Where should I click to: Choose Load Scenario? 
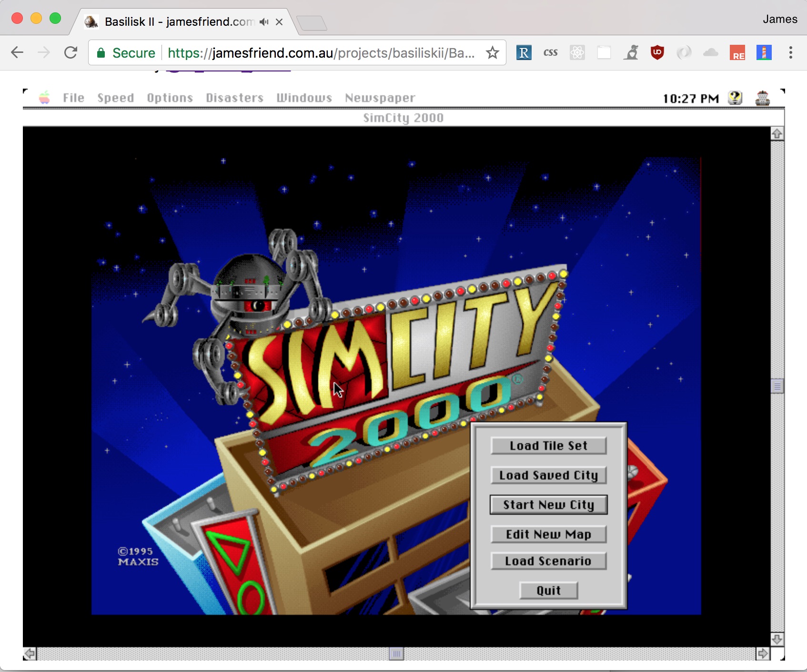pyautogui.click(x=548, y=561)
